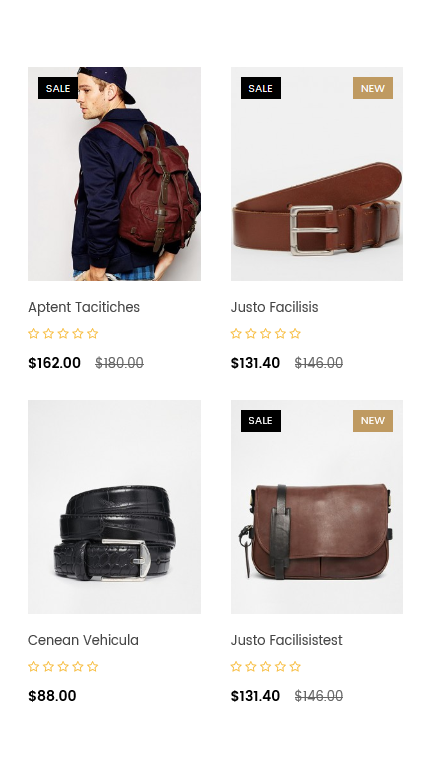Open the Justo Facilisistest product title

point(286,640)
